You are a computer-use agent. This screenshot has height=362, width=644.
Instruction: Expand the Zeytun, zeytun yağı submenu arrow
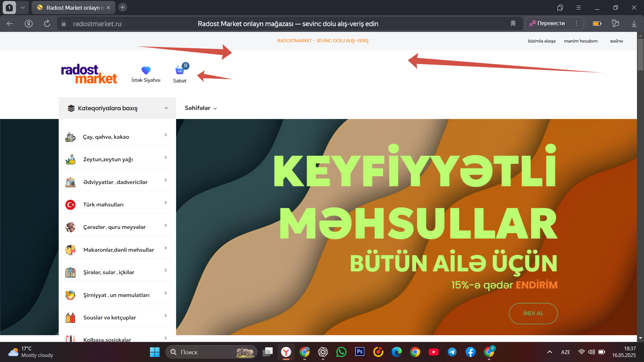click(166, 157)
